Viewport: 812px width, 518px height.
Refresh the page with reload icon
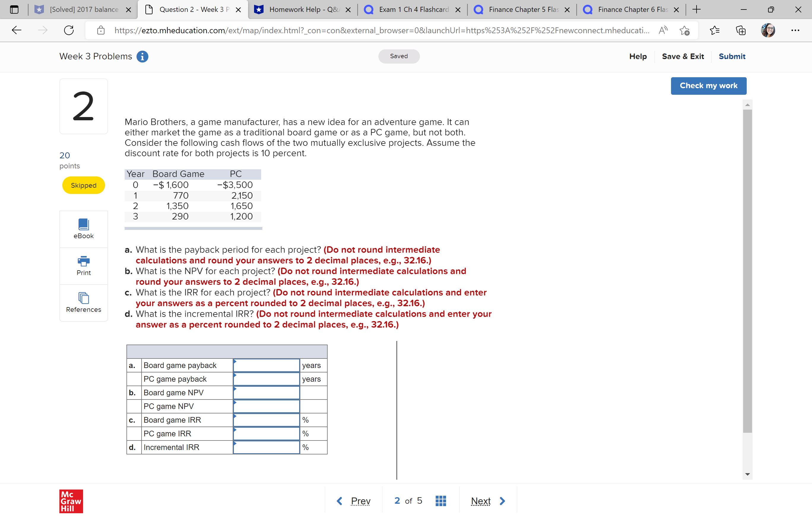69,30
